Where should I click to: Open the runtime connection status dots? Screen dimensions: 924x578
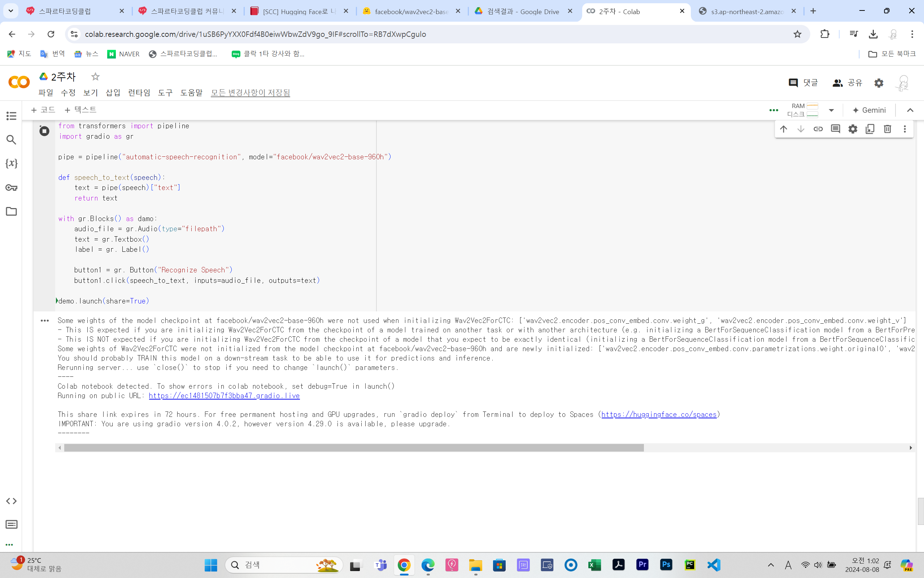tap(773, 111)
